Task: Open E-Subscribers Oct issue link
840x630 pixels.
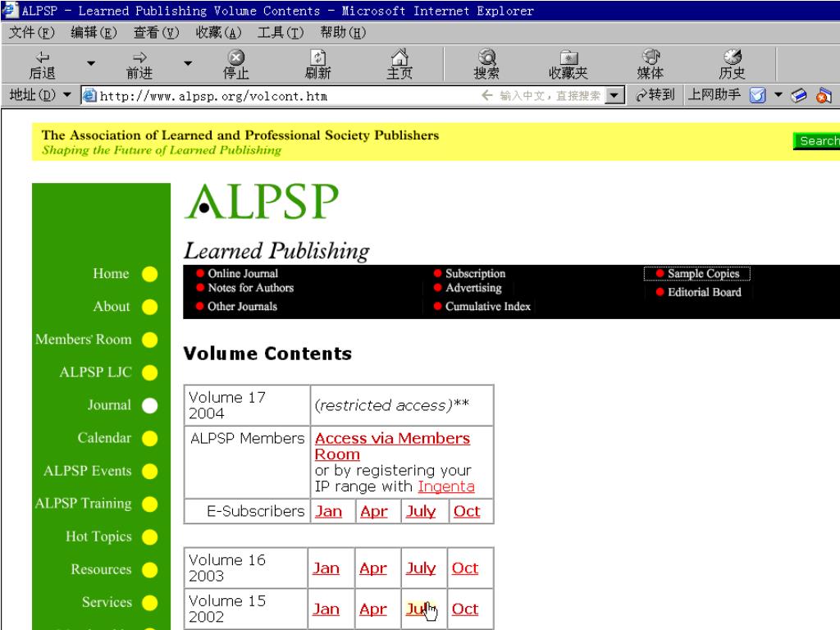Action: [x=467, y=512]
